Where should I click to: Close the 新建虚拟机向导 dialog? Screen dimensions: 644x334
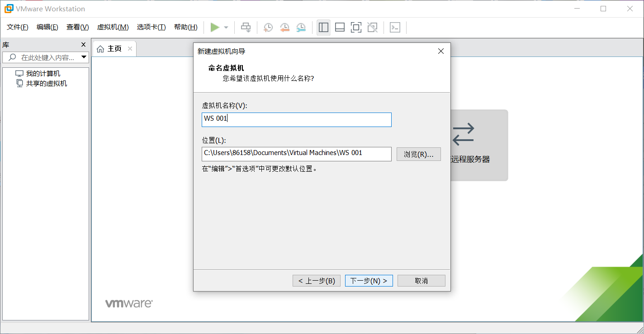[x=441, y=52]
